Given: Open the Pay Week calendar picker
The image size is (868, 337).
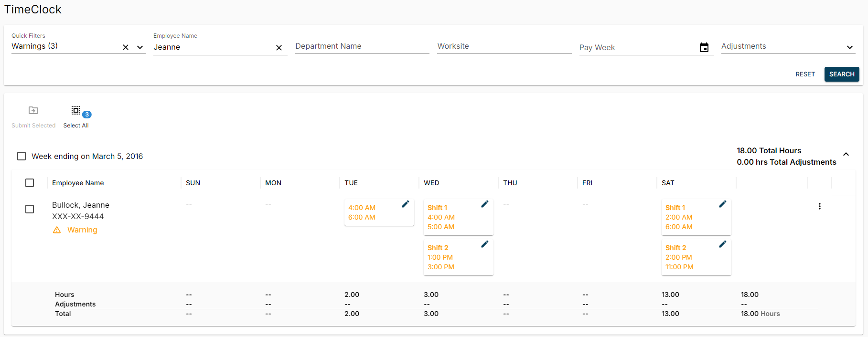Looking at the screenshot, I should click(704, 47).
